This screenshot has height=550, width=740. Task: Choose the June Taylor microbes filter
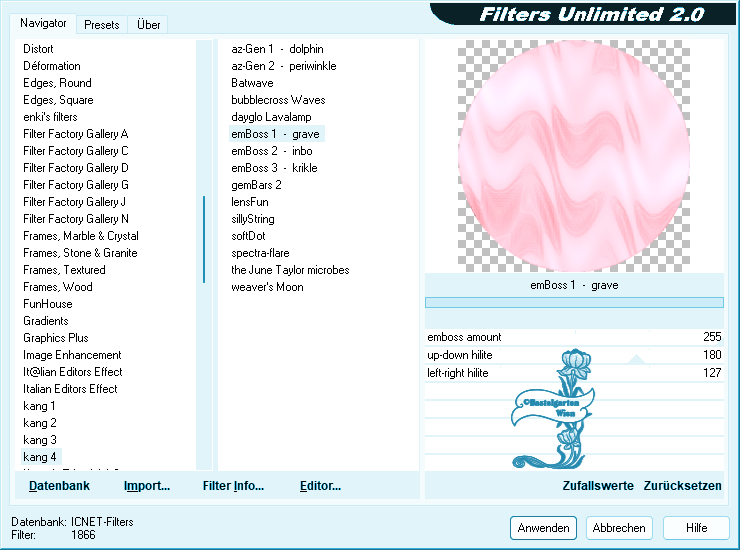coord(290,270)
